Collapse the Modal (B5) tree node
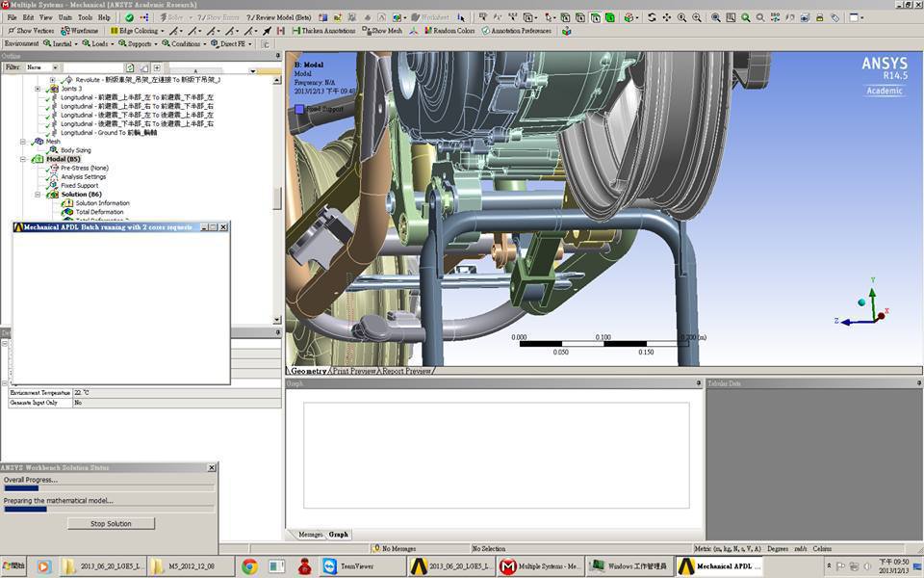Image resolution: width=924 pixels, height=578 pixels. pos(24,159)
